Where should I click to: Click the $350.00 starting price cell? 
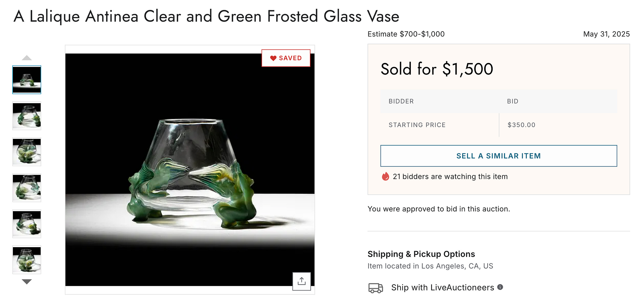click(x=521, y=125)
